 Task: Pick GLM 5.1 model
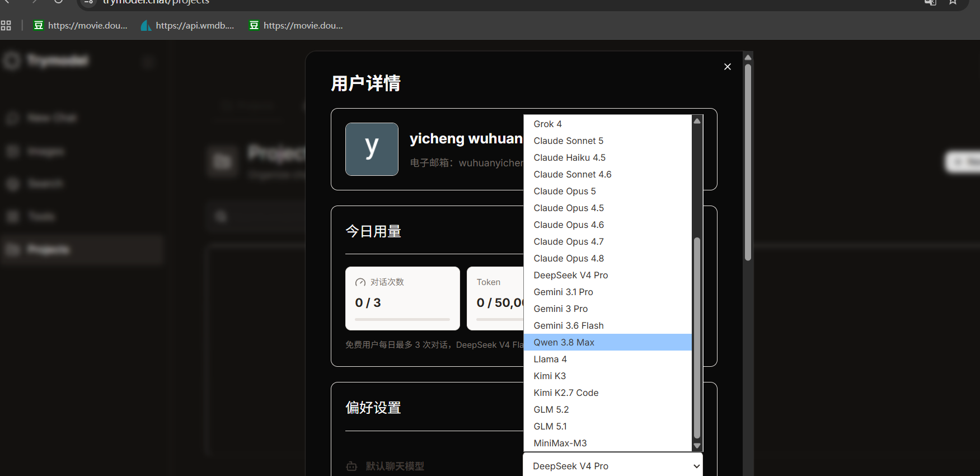[608, 426]
